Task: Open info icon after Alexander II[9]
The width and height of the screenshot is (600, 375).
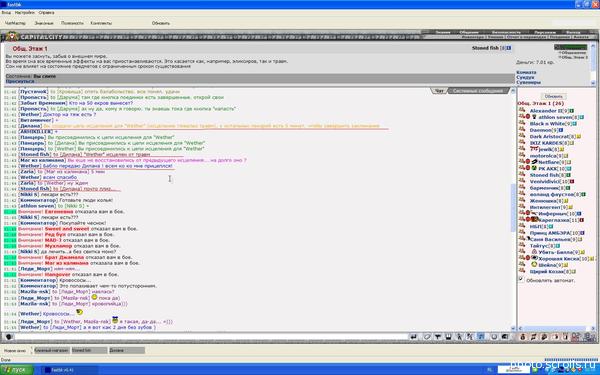Action: pos(572,111)
